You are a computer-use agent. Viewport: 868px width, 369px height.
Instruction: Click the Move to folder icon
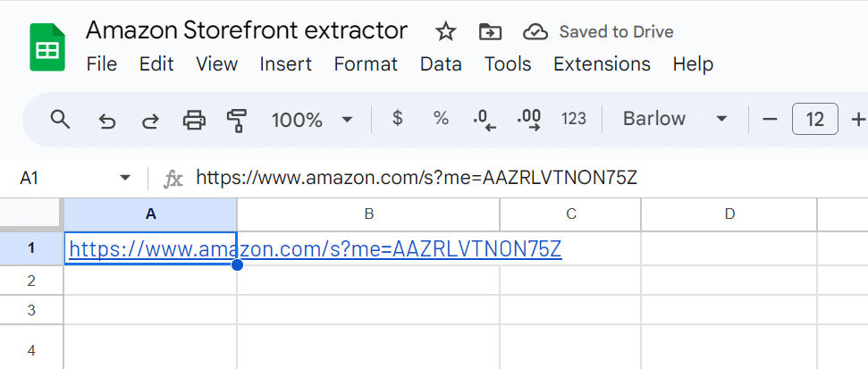(x=490, y=32)
